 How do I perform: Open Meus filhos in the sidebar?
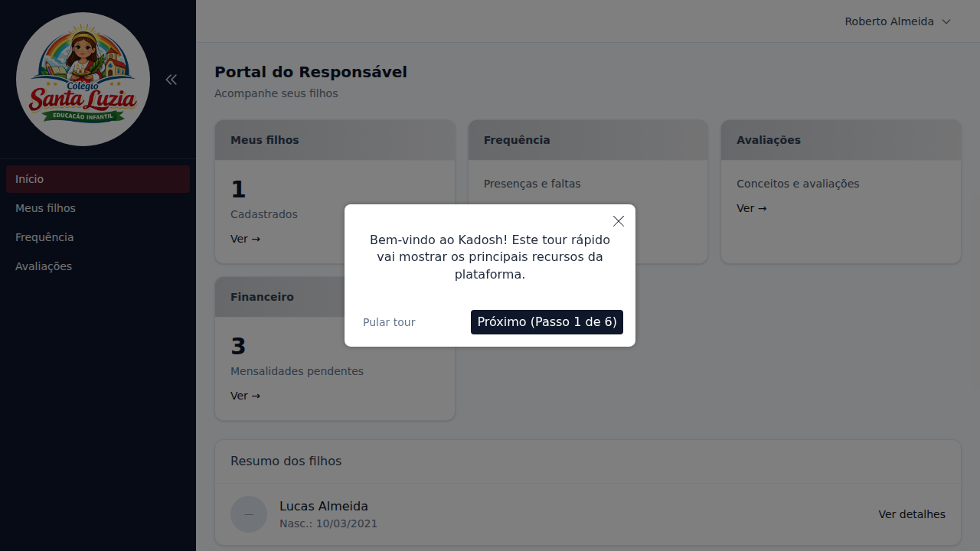click(x=46, y=208)
